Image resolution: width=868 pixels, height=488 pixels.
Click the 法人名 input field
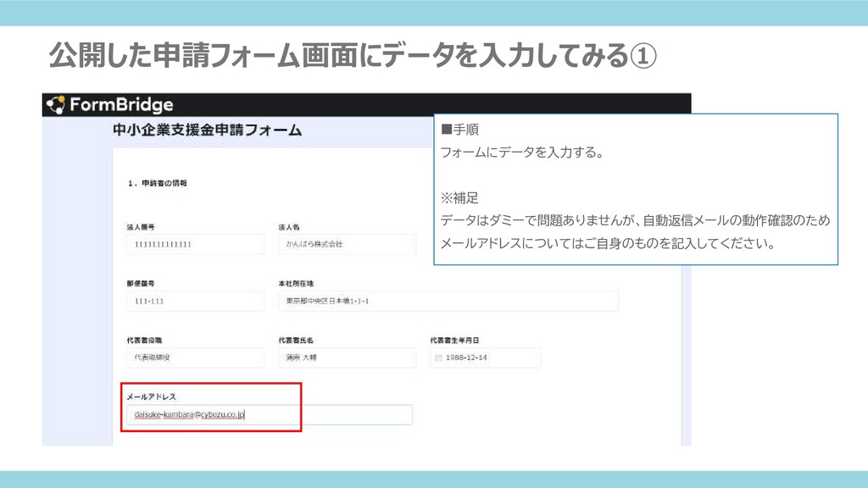point(347,245)
